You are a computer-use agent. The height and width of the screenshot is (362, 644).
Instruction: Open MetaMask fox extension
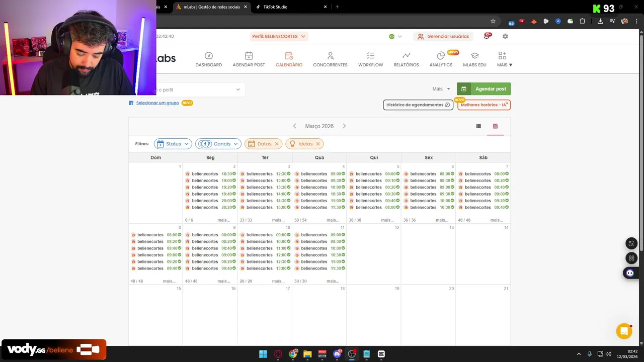pos(534,21)
